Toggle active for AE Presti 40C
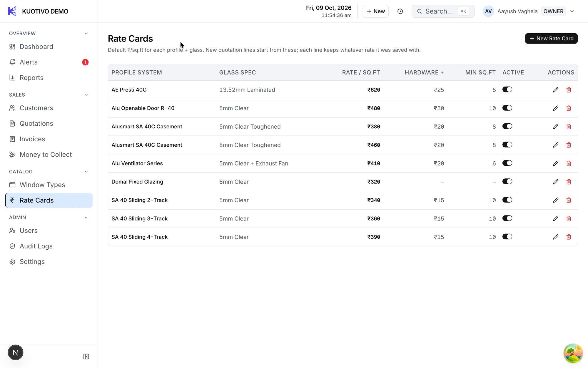Image resolution: width=588 pixels, height=368 pixels. (x=507, y=89)
